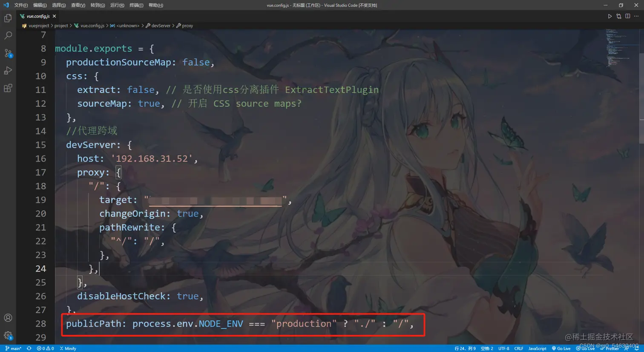Viewport: 644px width, 352px height.
Task: Click vue.config.js in the breadcrumb
Action: 92,26
